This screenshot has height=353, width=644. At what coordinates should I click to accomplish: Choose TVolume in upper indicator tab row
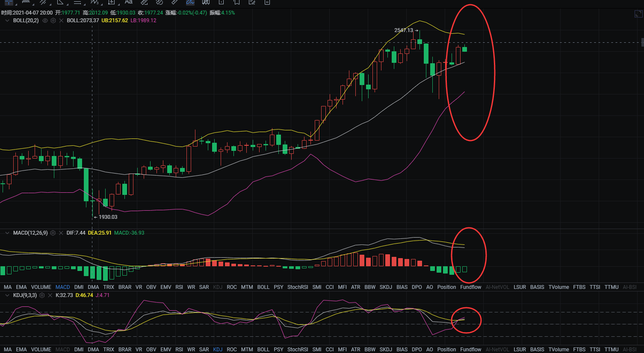(x=559, y=287)
